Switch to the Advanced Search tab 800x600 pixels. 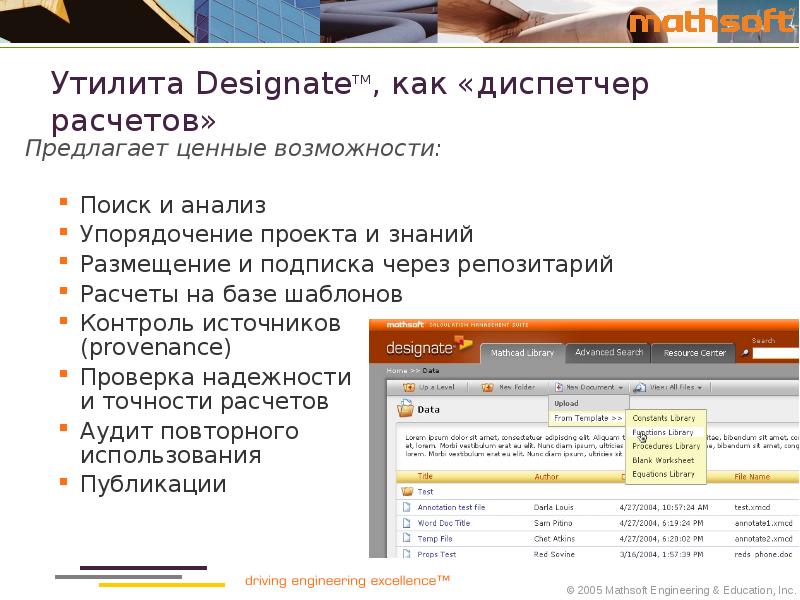[608, 353]
